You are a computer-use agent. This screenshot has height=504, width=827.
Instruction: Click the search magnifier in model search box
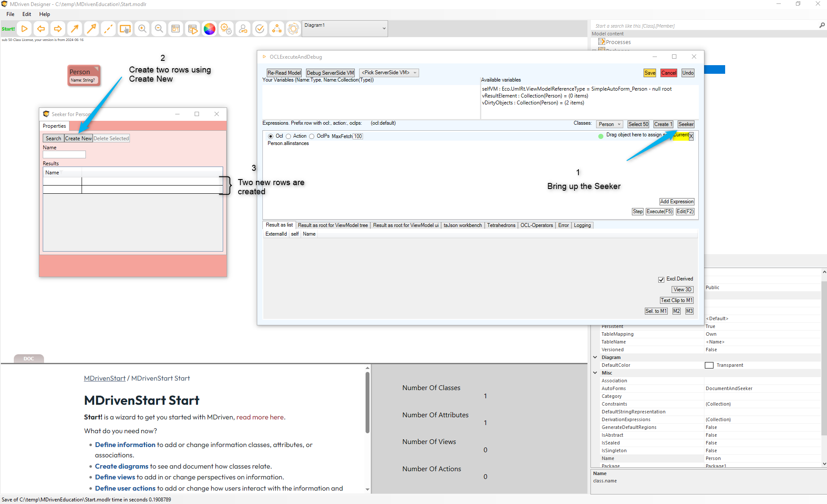822,25
